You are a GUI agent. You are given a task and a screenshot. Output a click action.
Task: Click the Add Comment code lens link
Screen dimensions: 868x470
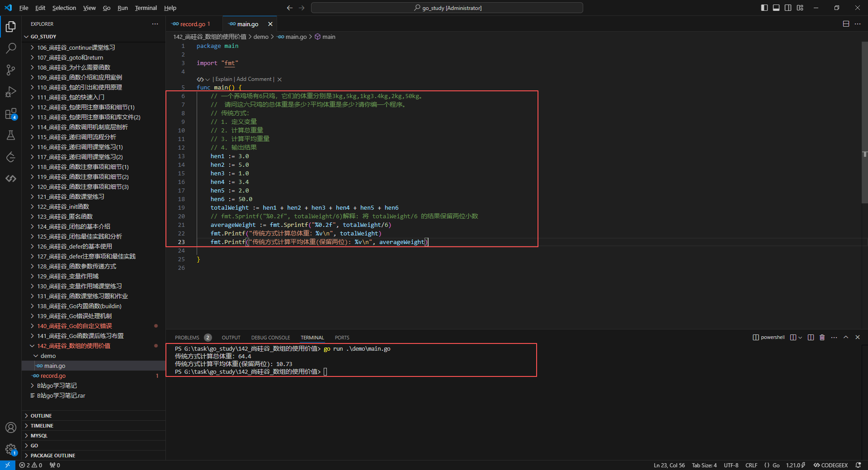pyautogui.click(x=254, y=79)
